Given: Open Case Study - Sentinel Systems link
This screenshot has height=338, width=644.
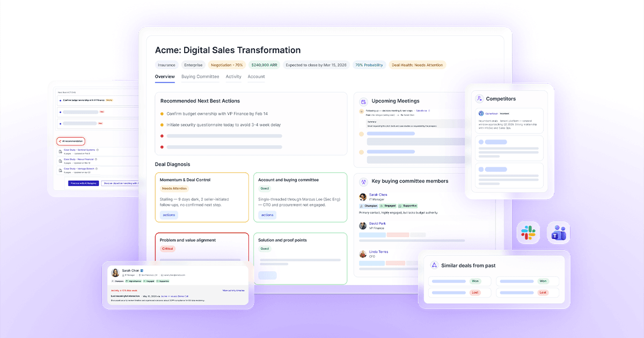Looking at the screenshot, I should [x=79, y=150].
